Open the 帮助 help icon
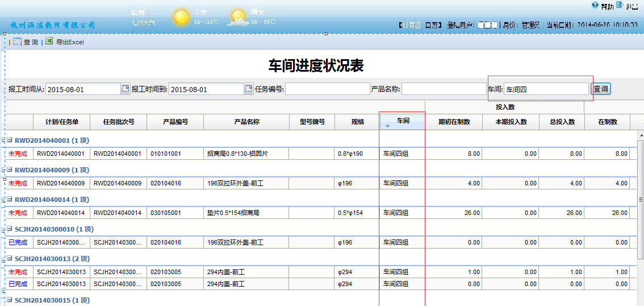 pyautogui.click(x=595, y=5)
